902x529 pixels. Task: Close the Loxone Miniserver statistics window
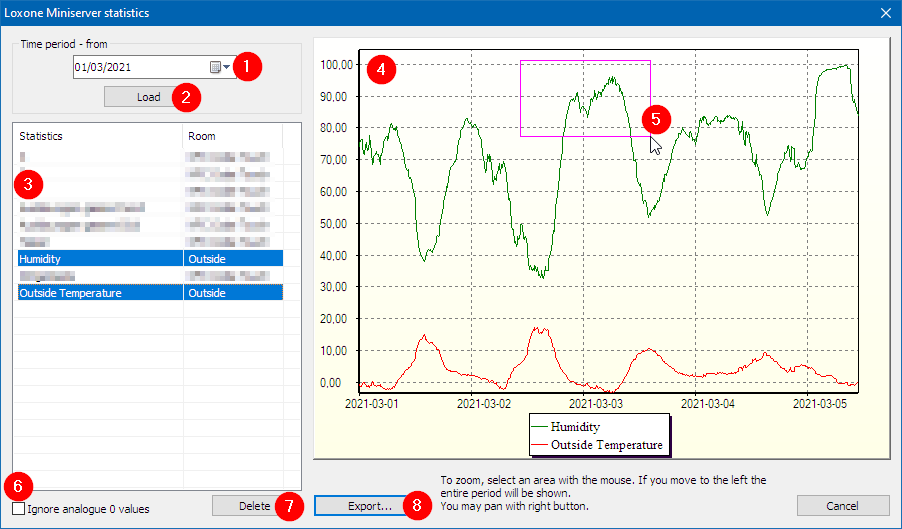click(x=885, y=13)
